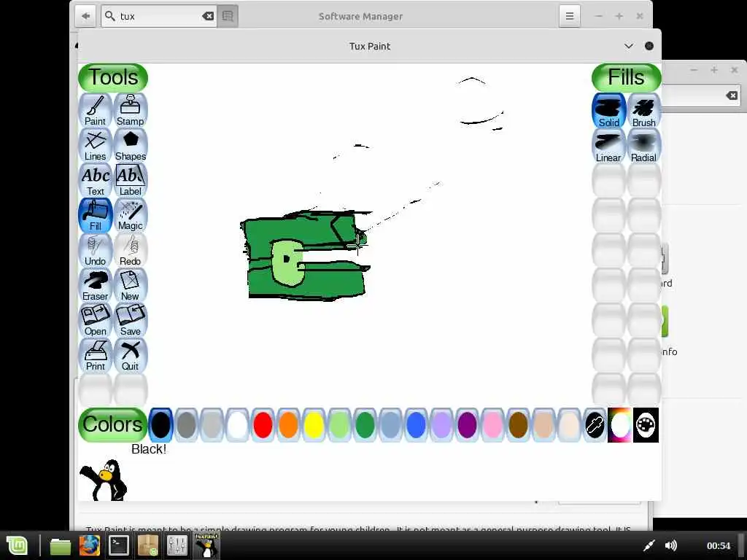Open a saved drawing
This screenshot has height=560, width=747.
pos(96,321)
